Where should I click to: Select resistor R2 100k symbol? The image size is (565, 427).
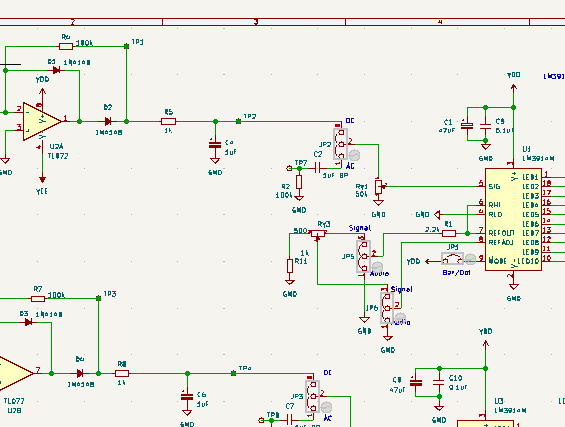[299, 182]
